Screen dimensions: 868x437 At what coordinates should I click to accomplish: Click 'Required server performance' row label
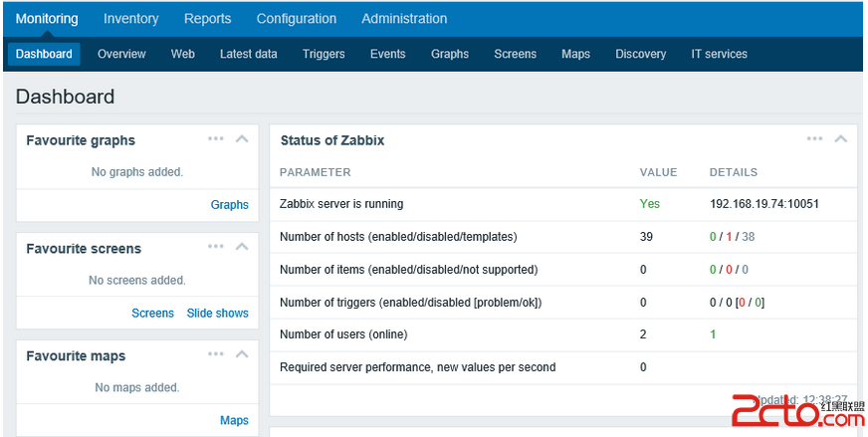point(417,367)
